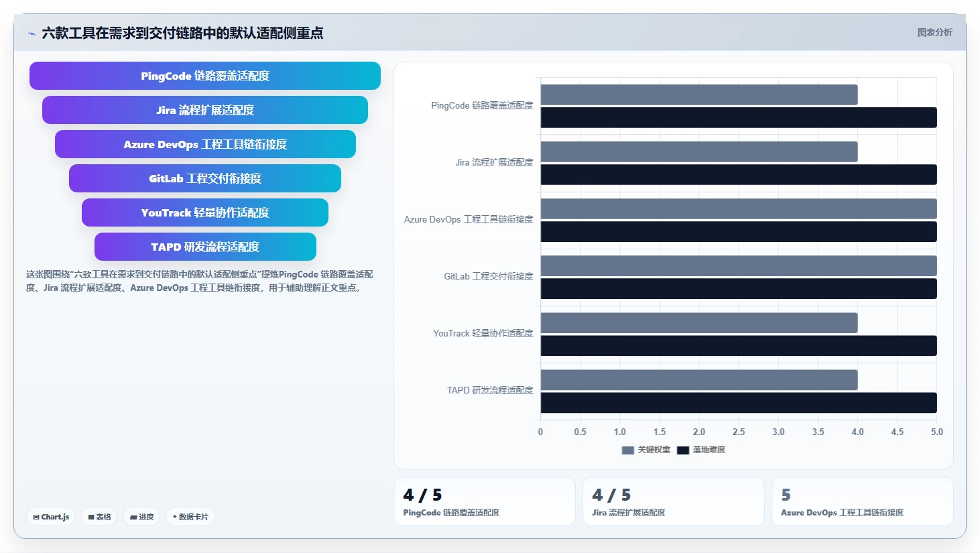Screen dimensions: 980x553
Task: Click the chart title 六款工具在需求到交付链路中的默认适配侧重点
Action: pos(182,33)
